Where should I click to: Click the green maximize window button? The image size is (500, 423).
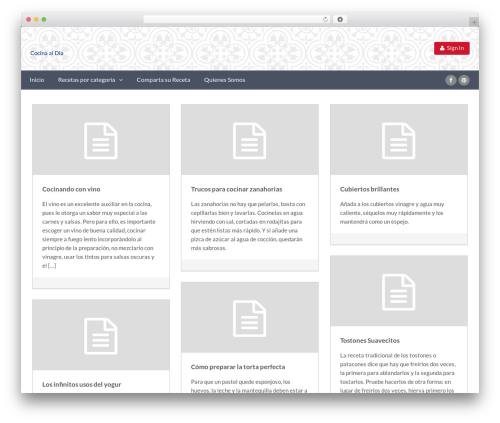coord(44,20)
